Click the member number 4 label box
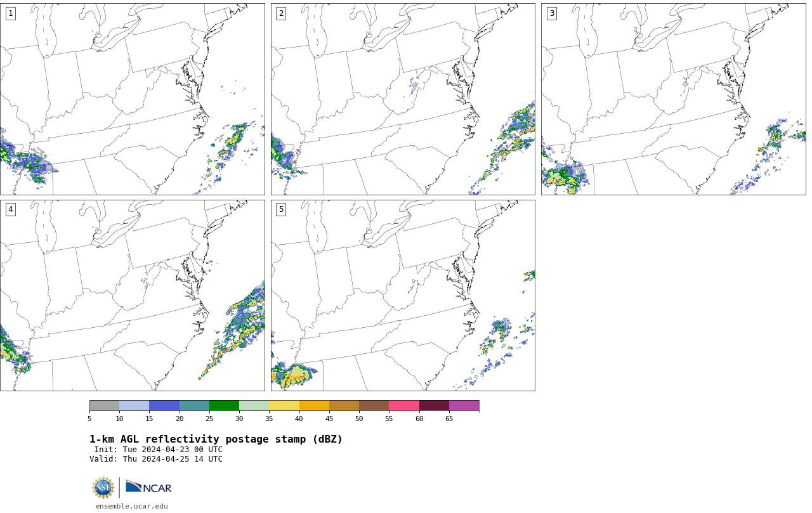This screenshot has width=812, height=513. click(x=10, y=209)
